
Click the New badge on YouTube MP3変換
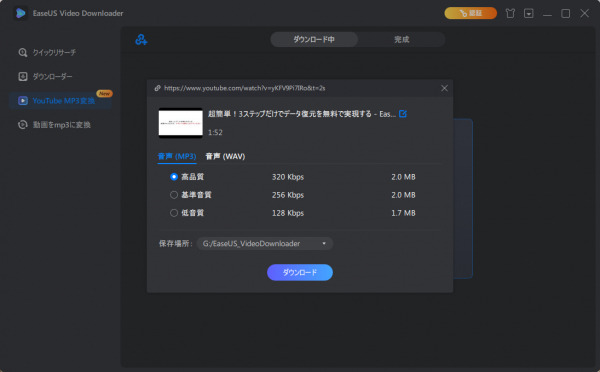click(x=104, y=93)
